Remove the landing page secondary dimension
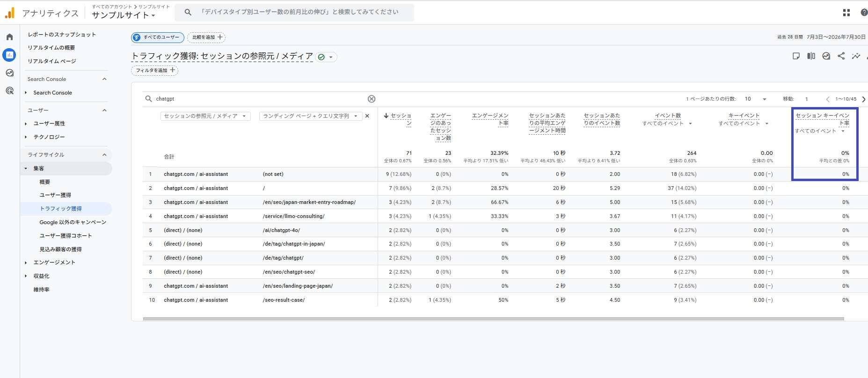The width and height of the screenshot is (868, 378). [x=367, y=116]
